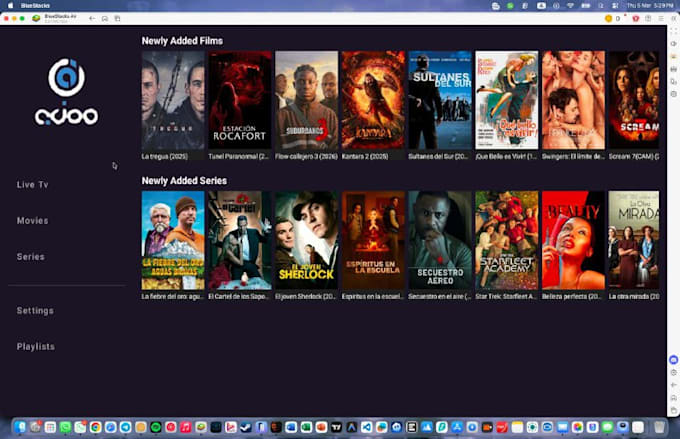
Task: Open the Movies section
Action: pyautogui.click(x=33, y=221)
